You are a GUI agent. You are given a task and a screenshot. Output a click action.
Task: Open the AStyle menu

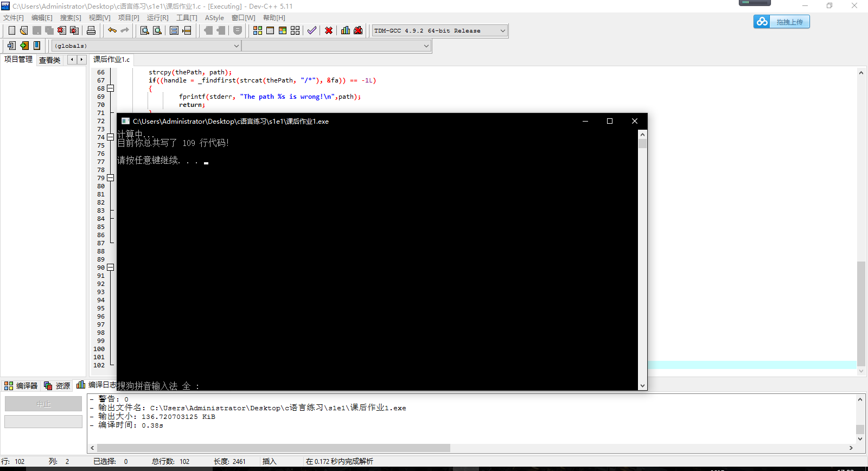point(214,18)
